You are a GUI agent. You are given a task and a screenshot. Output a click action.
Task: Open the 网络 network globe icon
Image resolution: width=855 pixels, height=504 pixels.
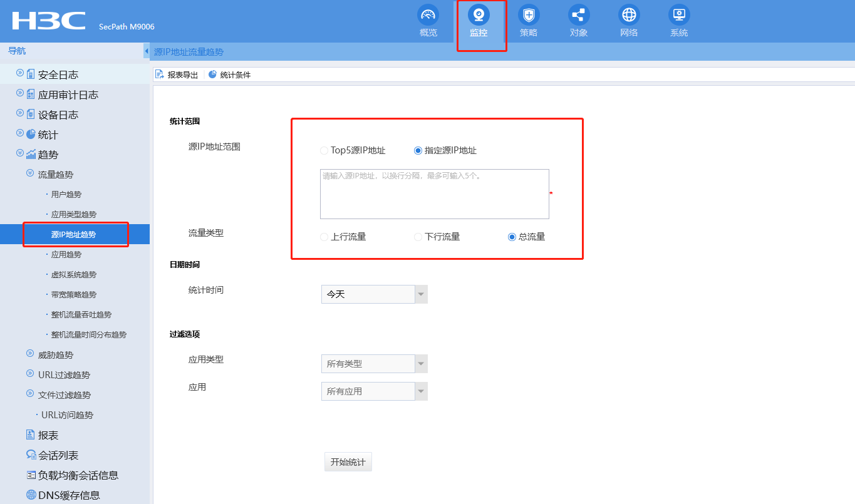point(629,14)
